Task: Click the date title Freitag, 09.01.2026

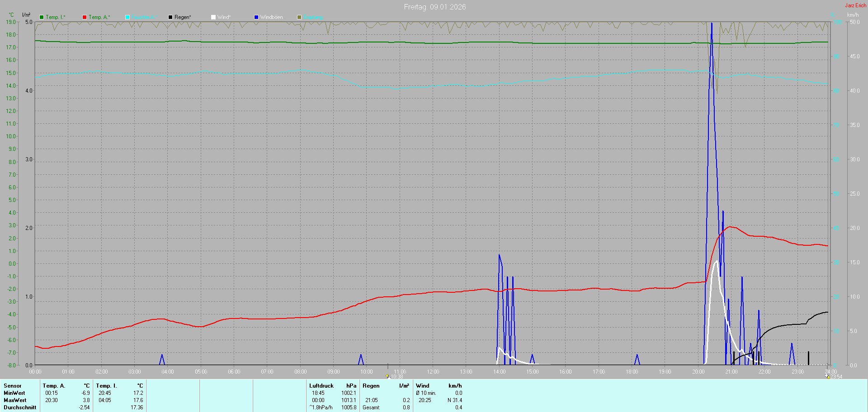Action: [x=434, y=7]
